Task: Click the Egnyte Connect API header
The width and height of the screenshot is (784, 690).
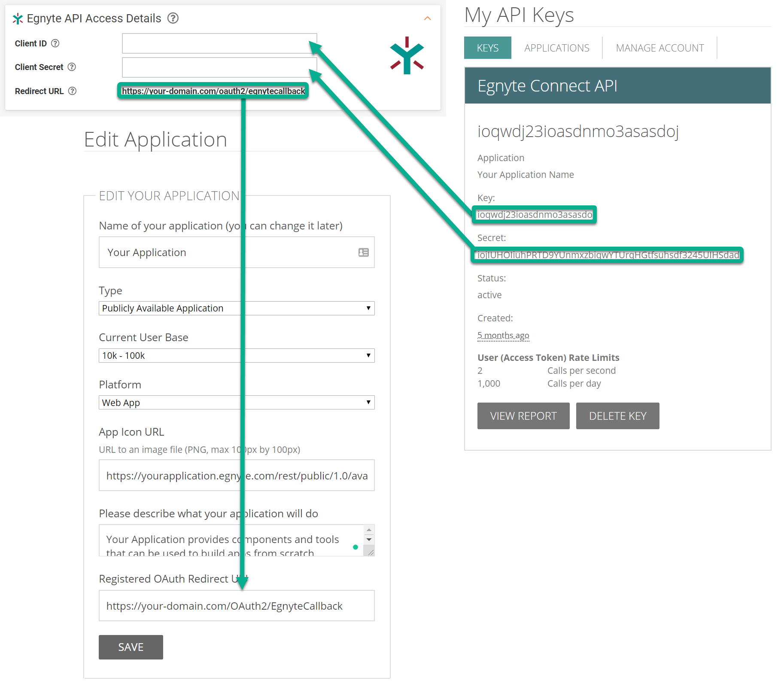Action: (617, 85)
